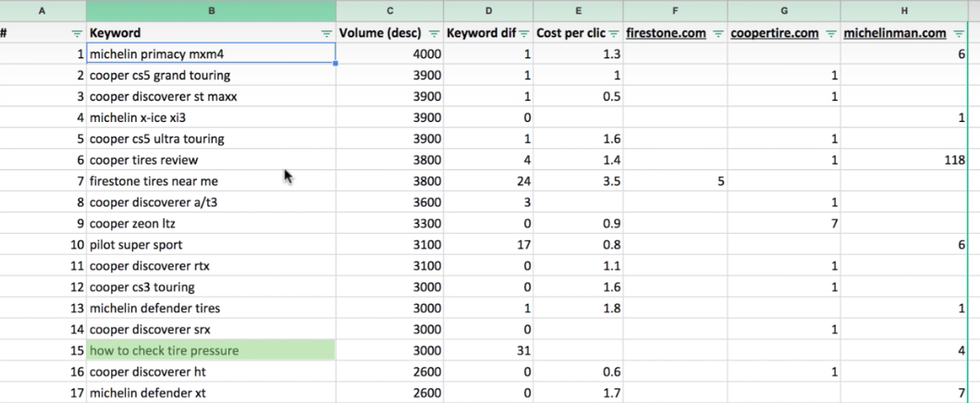Select cell 'cooper discoverer st maxx'

point(211,96)
